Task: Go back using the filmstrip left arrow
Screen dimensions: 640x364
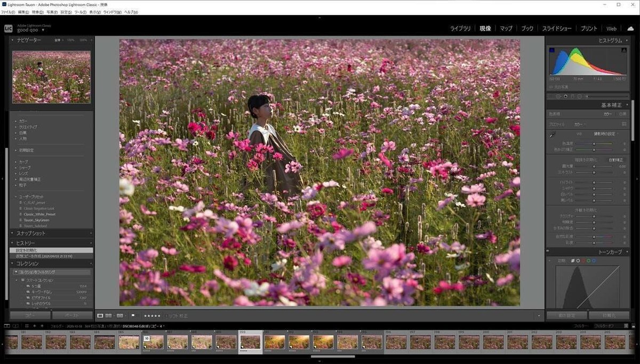Action: pyautogui.click(x=35, y=326)
